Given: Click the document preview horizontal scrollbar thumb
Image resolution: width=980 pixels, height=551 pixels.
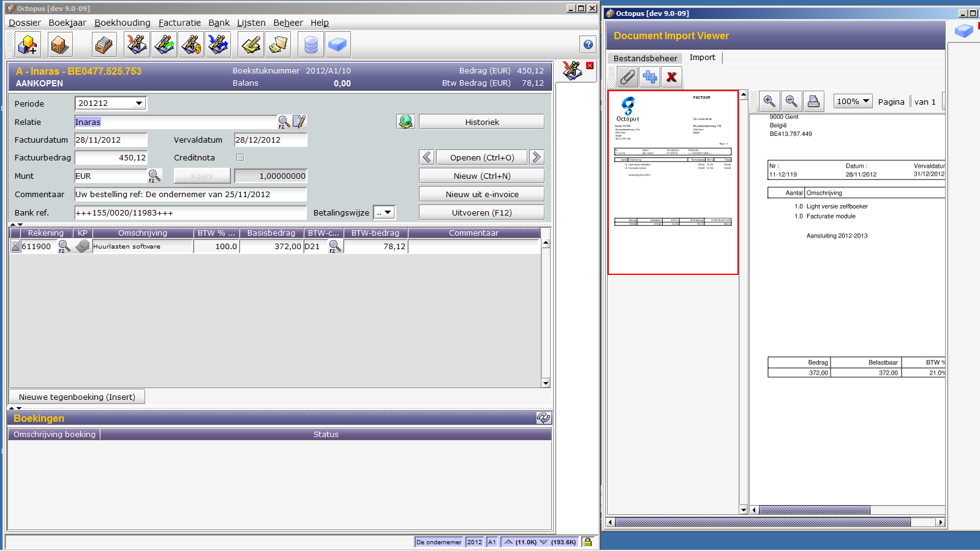Looking at the screenshot, I should coord(815,510).
